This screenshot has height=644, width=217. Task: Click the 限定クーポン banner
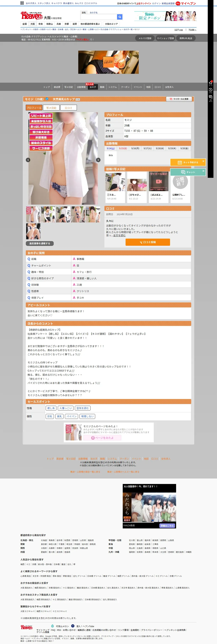(165, 16)
